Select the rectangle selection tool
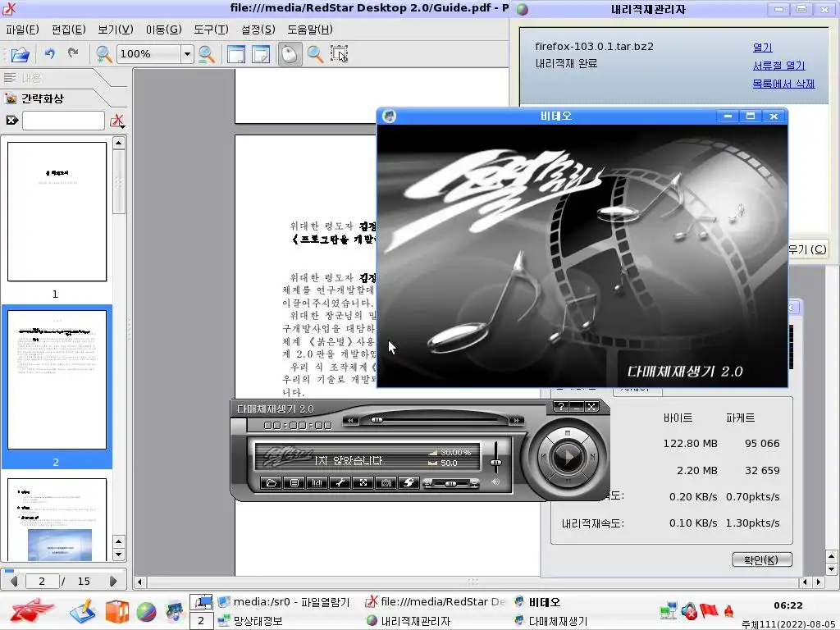Viewport: 840px width, 630px height. click(x=340, y=54)
